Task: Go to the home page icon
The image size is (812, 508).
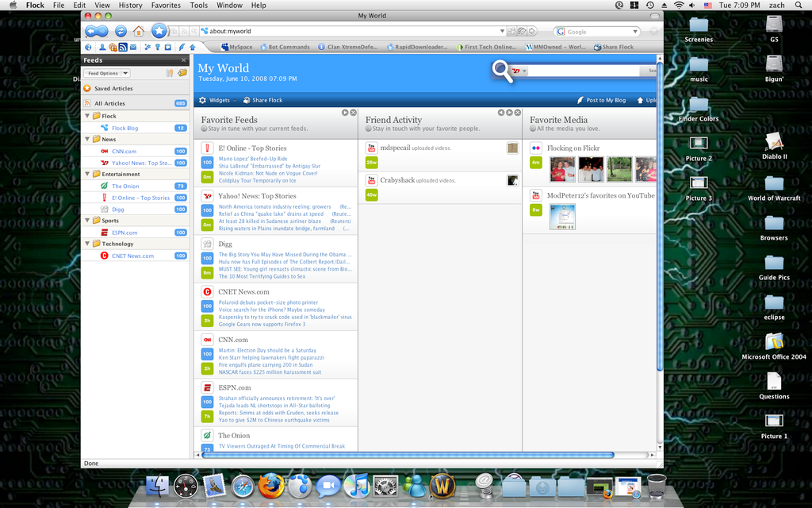Action: [138, 31]
